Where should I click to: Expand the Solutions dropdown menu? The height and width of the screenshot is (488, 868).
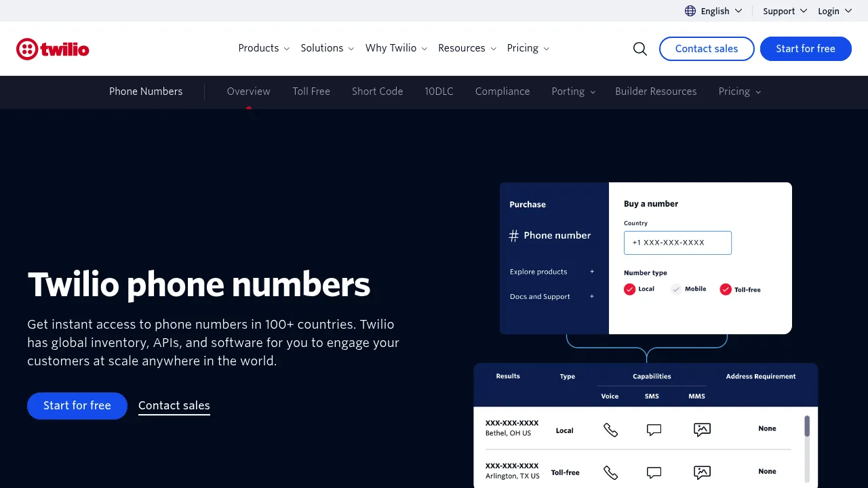click(x=328, y=48)
